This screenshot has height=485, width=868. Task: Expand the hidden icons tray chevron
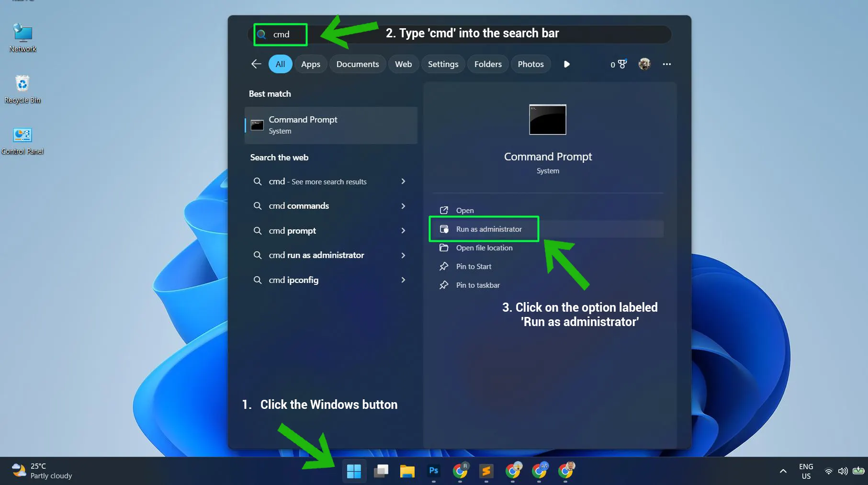(783, 471)
